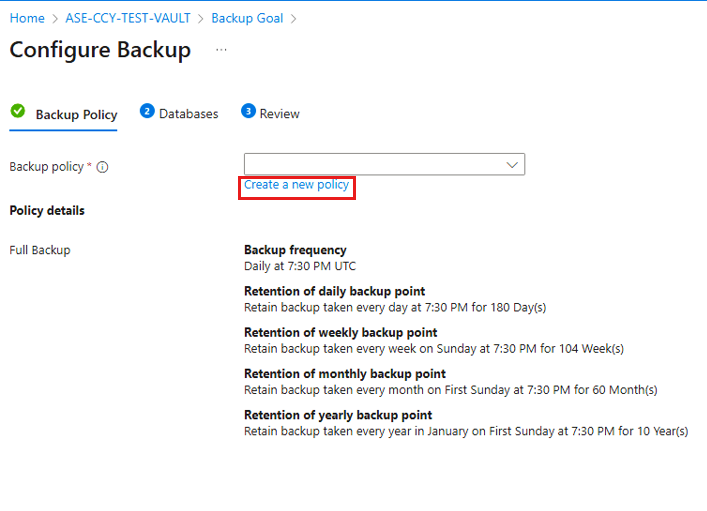707x511 pixels.
Task: Click Retention of daily backup point heading
Action: pyautogui.click(x=338, y=291)
